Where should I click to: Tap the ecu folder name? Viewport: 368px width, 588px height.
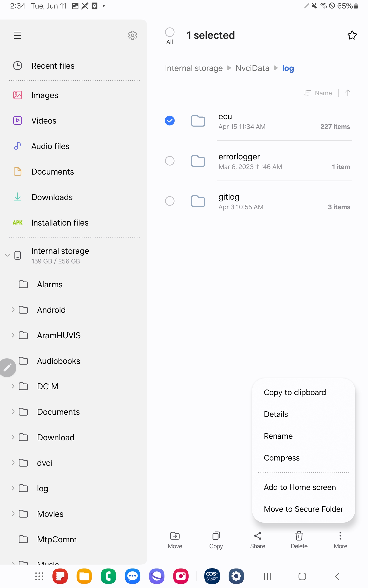pos(225,117)
